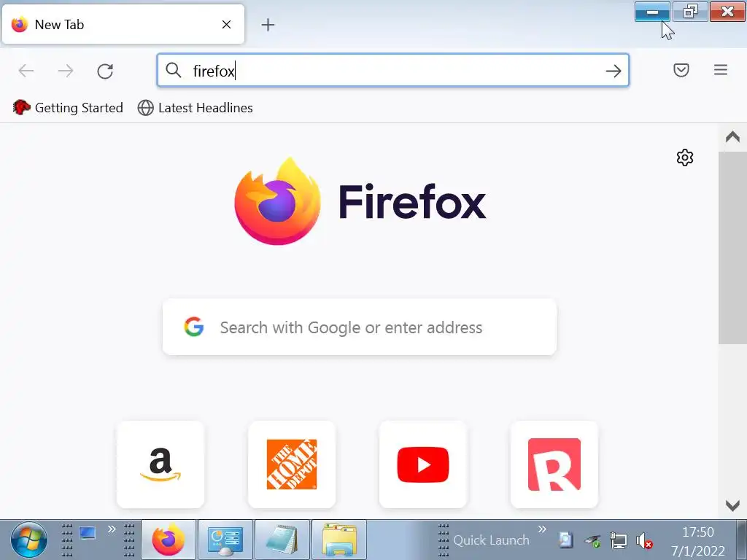Viewport: 747px width, 560px height.
Task: Open personalize new tab gear icon
Action: [x=684, y=157]
